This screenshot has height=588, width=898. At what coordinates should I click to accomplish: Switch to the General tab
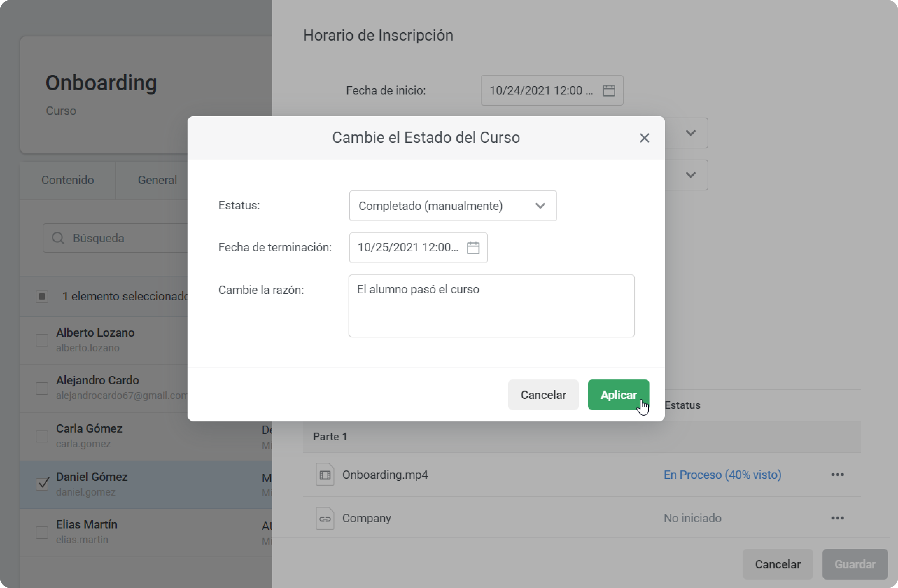(x=157, y=180)
